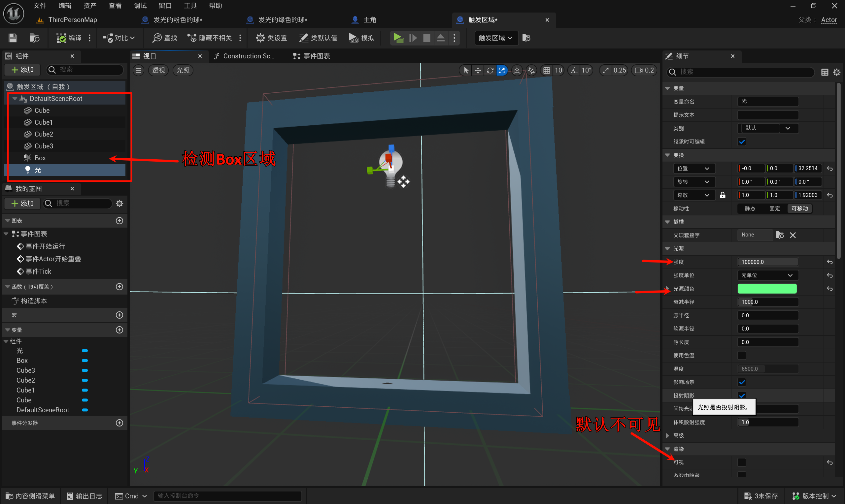Toggle rotation snapping angle icon

574,70
